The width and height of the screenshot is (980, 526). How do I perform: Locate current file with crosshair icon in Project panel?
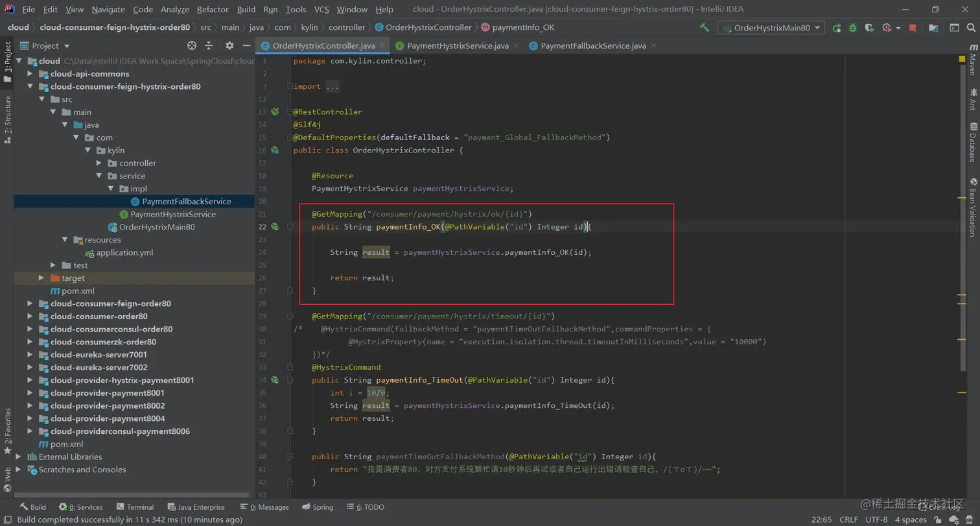click(192, 45)
